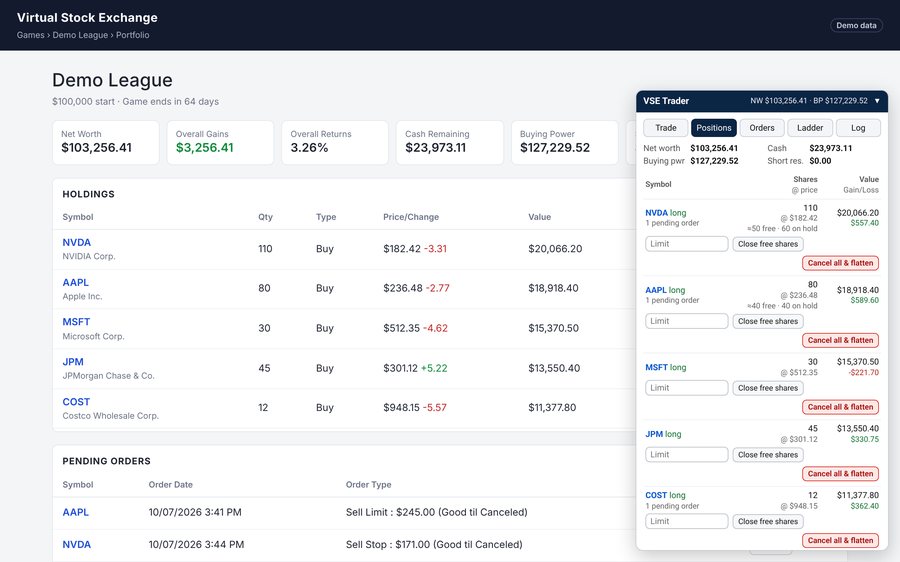Switch to the Trade tab
Viewport: 900px width, 562px height.
[x=666, y=127]
